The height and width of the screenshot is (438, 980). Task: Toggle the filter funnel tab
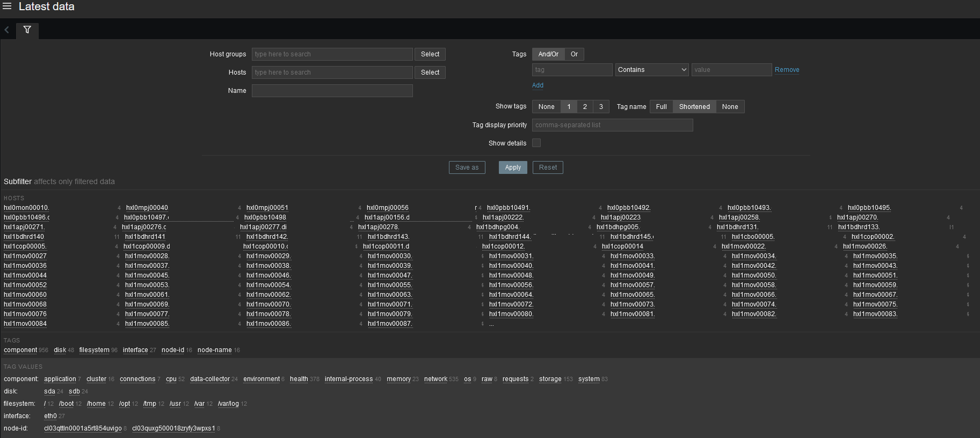pyautogui.click(x=27, y=30)
